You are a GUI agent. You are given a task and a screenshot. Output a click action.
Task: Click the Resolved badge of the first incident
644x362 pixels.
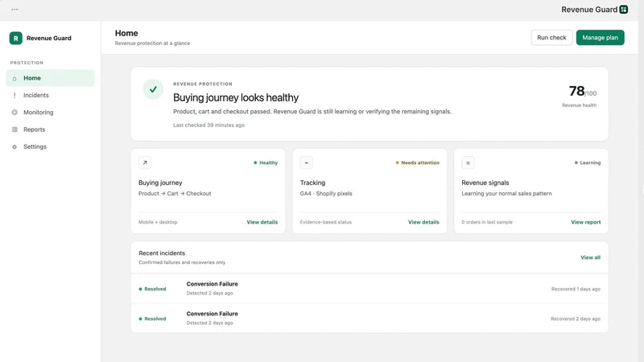coord(152,289)
